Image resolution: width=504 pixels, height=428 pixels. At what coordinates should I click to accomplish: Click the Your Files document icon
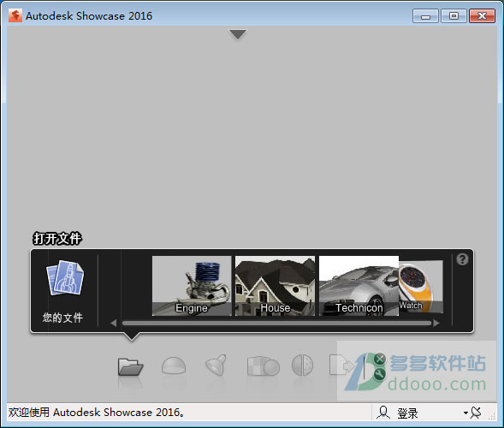(x=65, y=278)
